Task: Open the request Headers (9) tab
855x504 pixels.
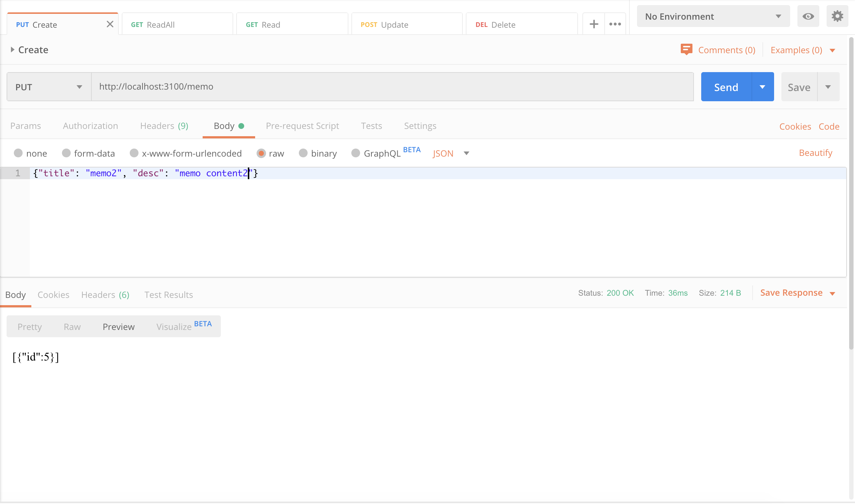Action: 164,126
